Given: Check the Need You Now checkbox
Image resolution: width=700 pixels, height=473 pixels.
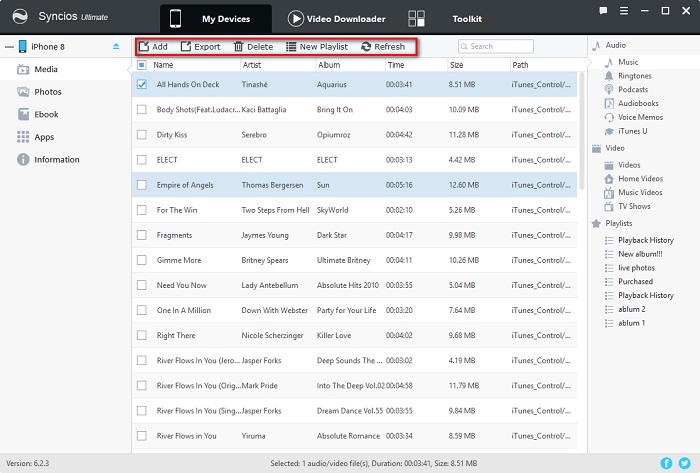Looking at the screenshot, I should (x=142, y=285).
